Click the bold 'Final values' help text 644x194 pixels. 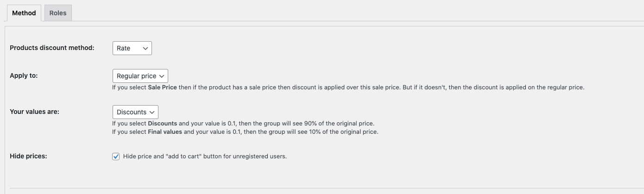click(x=165, y=132)
